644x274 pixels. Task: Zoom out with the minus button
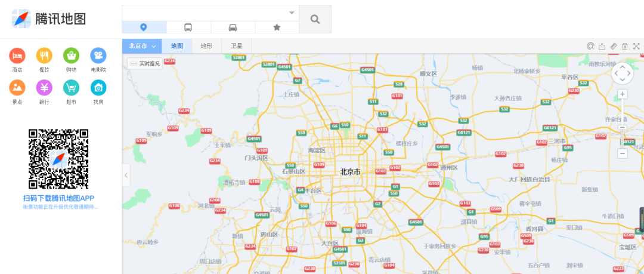(623, 154)
